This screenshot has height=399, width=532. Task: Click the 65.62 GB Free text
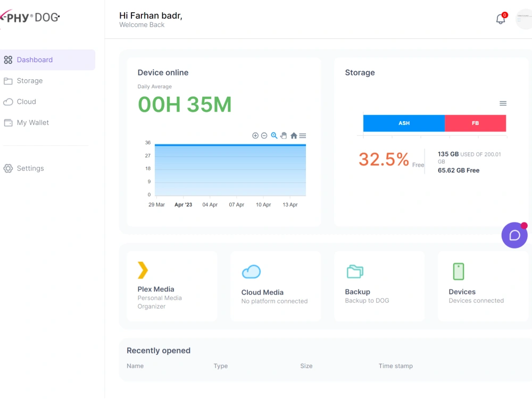click(x=459, y=170)
